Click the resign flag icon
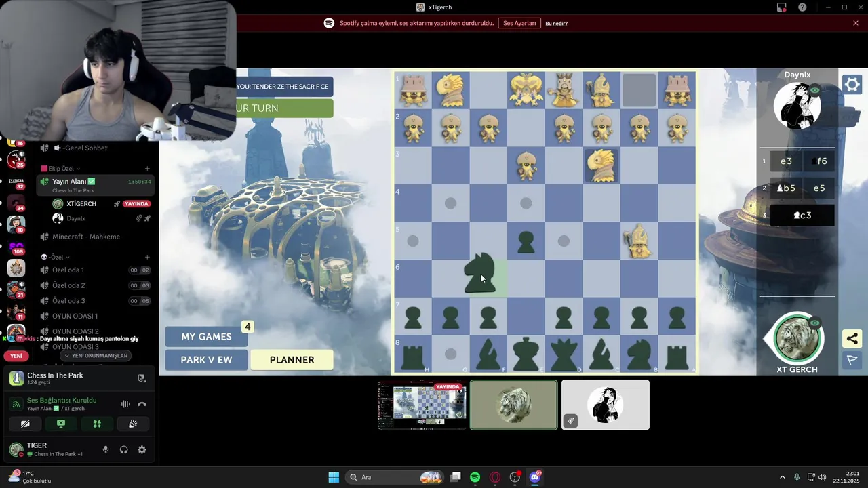 [x=852, y=360]
